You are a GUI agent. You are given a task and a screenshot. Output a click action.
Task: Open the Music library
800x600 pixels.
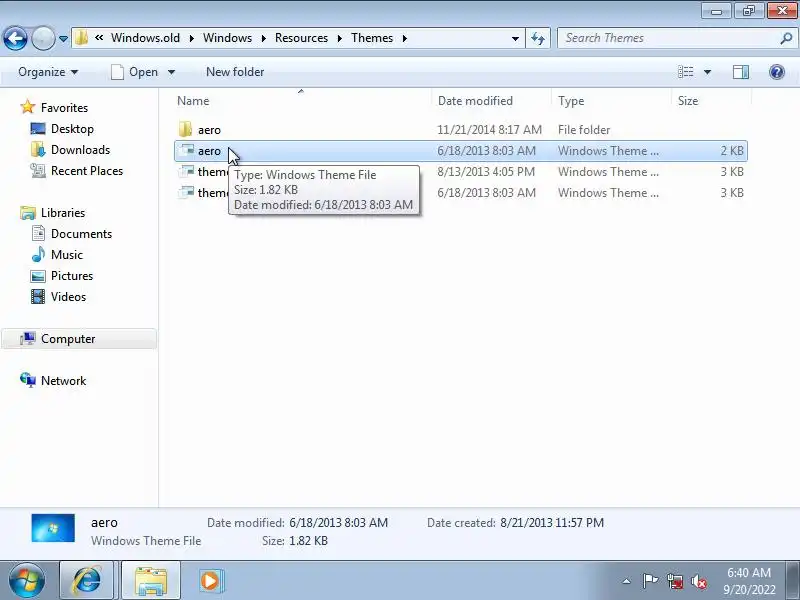[x=67, y=255]
